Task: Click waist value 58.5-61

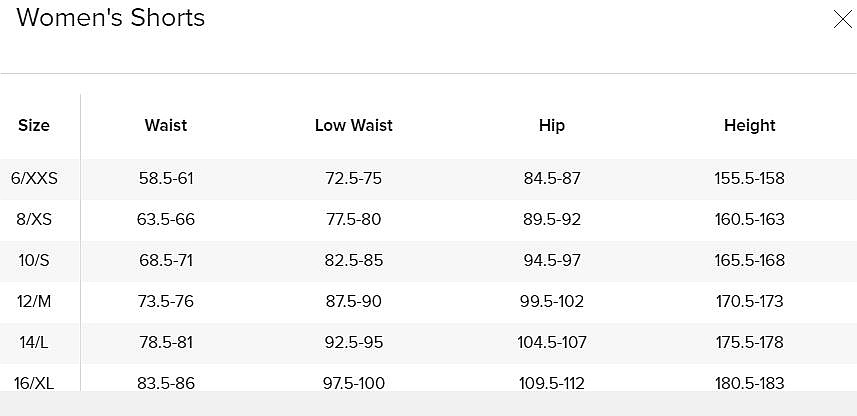Action: [166, 179]
